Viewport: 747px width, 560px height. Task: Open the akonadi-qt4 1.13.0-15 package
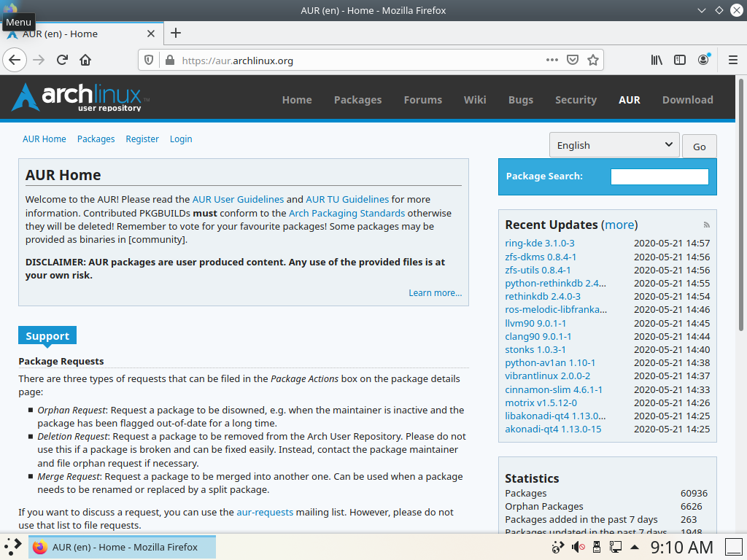(x=553, y=429)
